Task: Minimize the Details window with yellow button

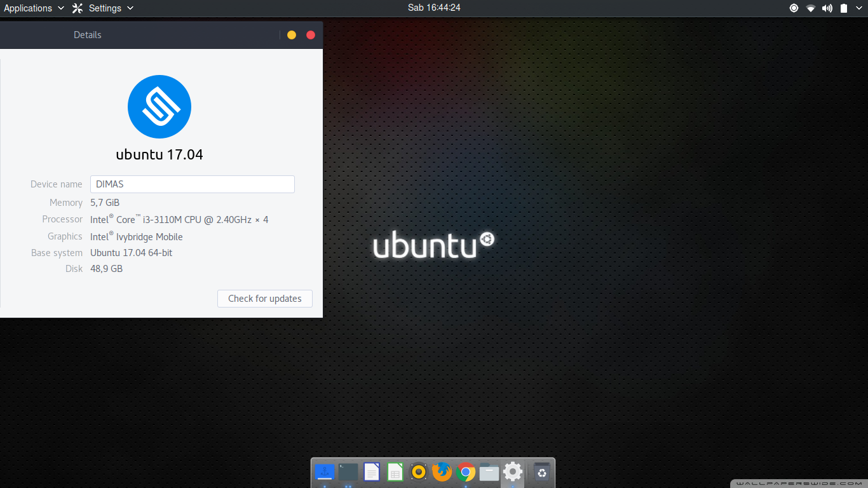Action: click(x=292, y=35)
